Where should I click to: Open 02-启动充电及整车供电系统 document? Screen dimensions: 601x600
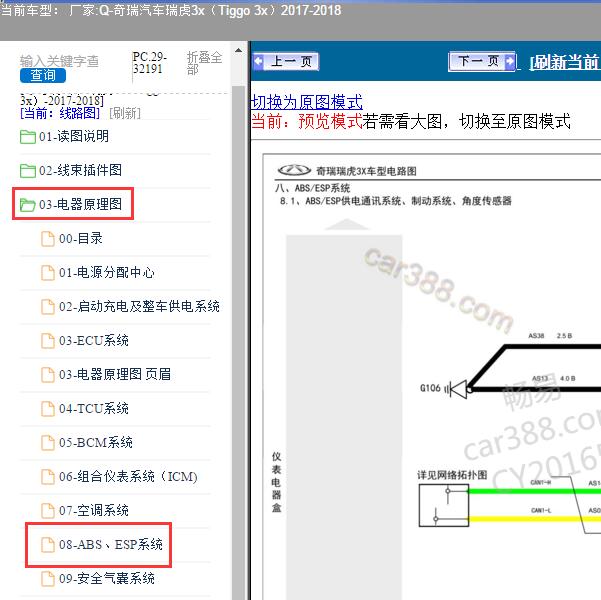[139, 306]
